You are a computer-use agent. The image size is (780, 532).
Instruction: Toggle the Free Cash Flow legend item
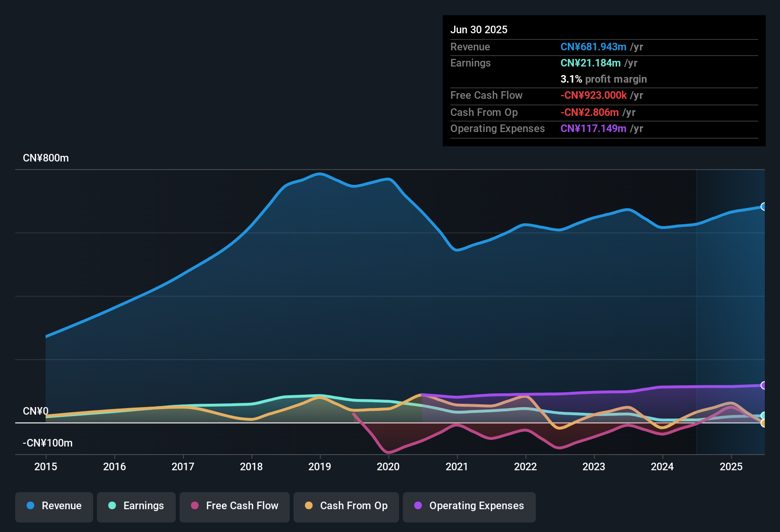tap(235, 506)
